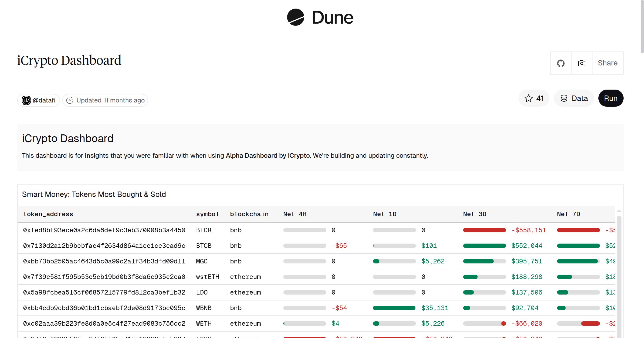Click the ethereum blockchain cell for LDO
Image resolution: width=644 pixels, height=338 pixels.
click(x=245, y=292)
